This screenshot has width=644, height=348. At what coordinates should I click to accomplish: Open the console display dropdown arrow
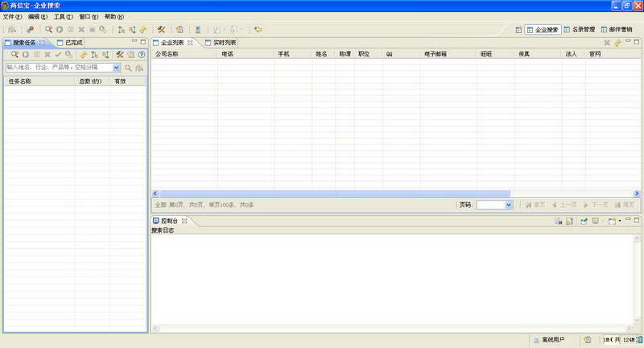[x=619, y=221]
